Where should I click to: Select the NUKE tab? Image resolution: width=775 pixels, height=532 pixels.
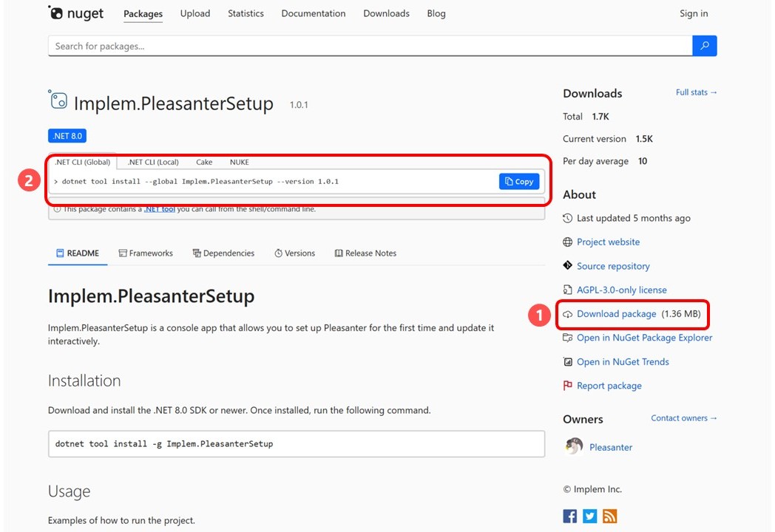tap(239, 162)
